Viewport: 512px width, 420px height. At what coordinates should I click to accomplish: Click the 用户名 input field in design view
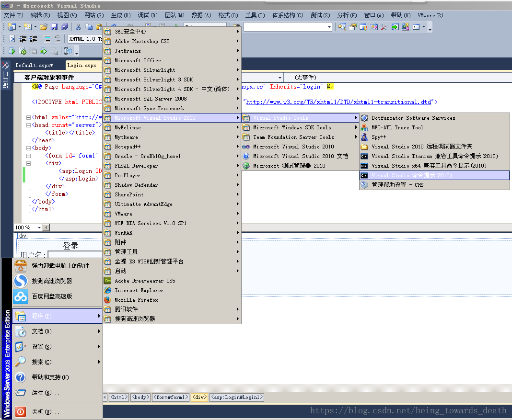click(x=75, y=254)
